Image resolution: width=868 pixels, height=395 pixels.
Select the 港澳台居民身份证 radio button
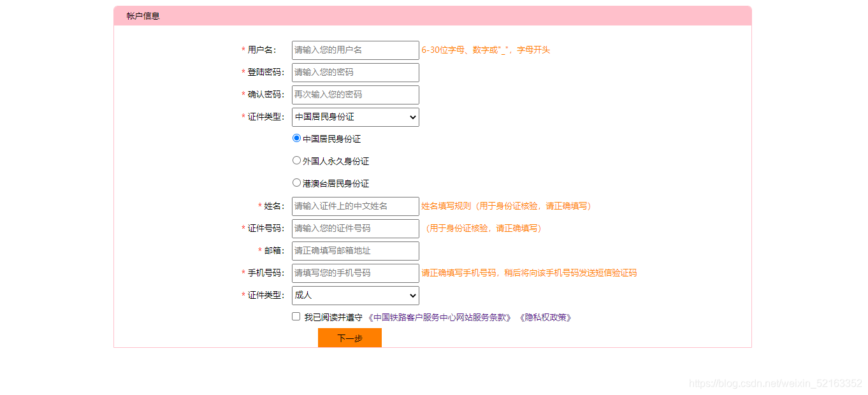[296, 183]
